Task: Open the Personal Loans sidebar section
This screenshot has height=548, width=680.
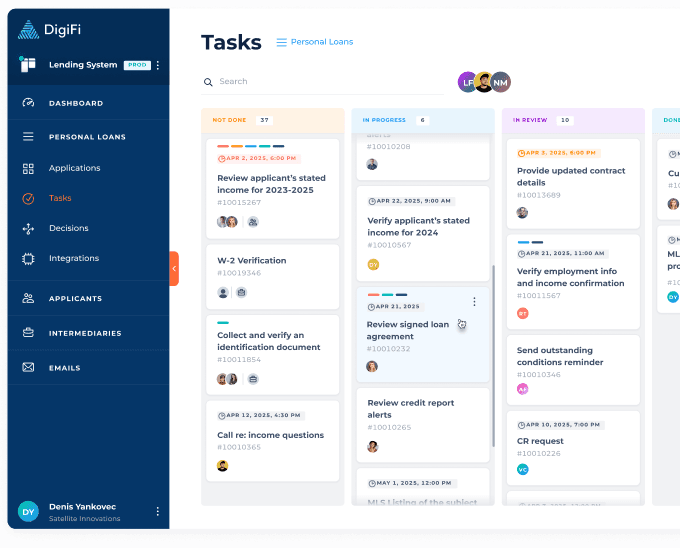Action: point(88,137)
